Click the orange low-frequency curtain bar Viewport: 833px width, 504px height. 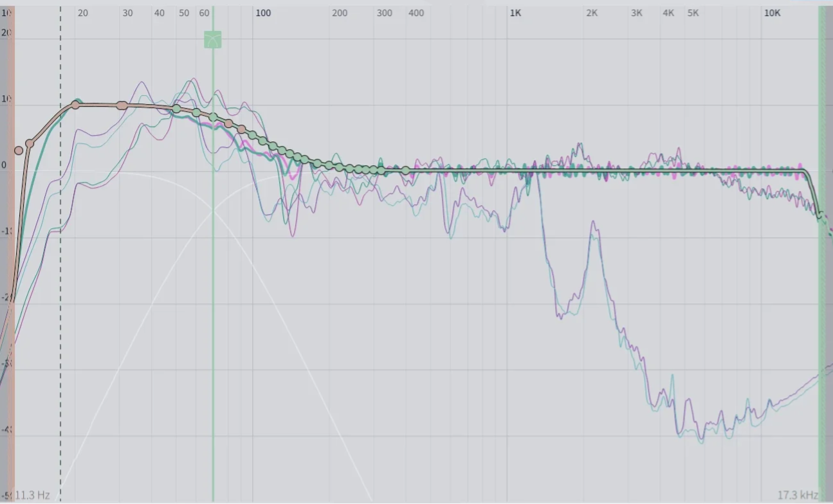point(10,254)
